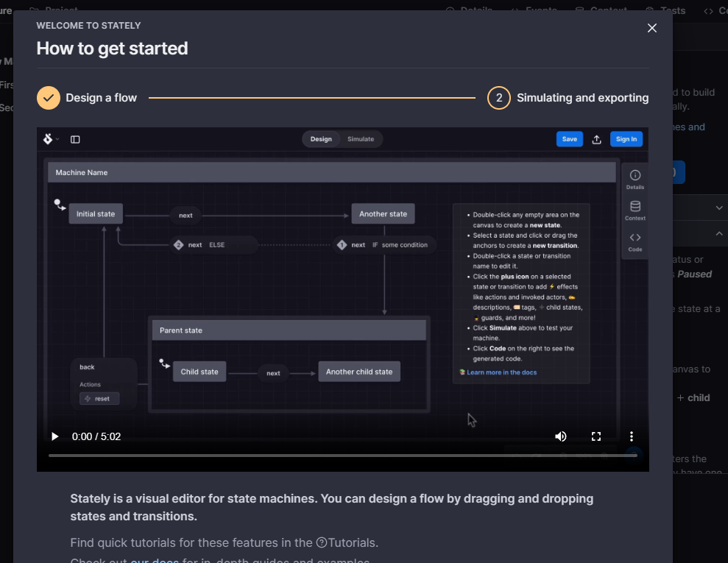Image resolution: width=728 pixels, height=563 pixels.
Task: Switch the editor into Simulate mode
Action: [x=361, y=138]
